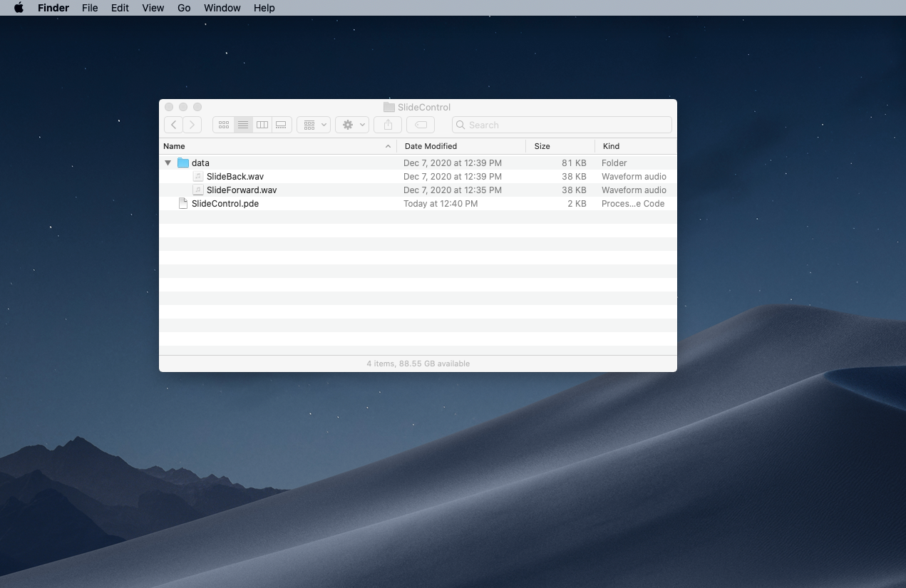Click the status bar '4 items, 88.55 GB available'

coord(418,363)
